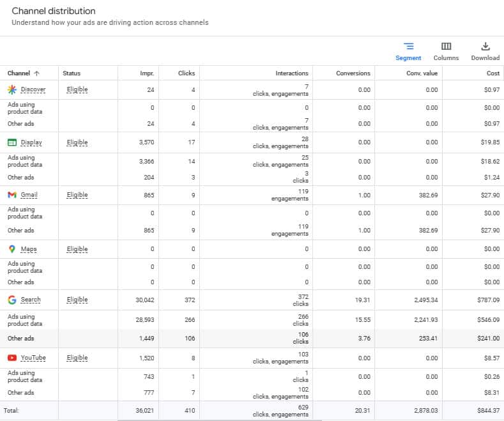This screenshot has width=504, height=421.
Task: Click the Display channel icon
Action: (x=11, y=142)
